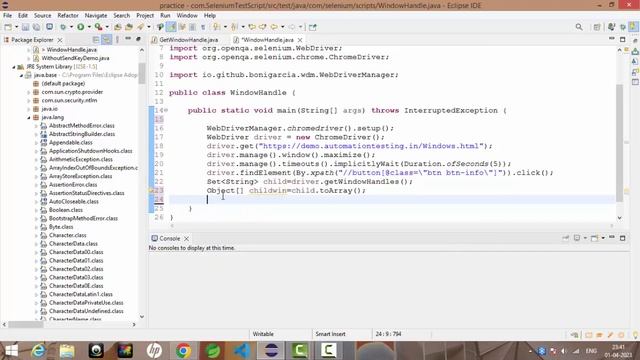This screenshot has height=360, width=640.
Task: Click the Open Console icon
Action: 594,238
